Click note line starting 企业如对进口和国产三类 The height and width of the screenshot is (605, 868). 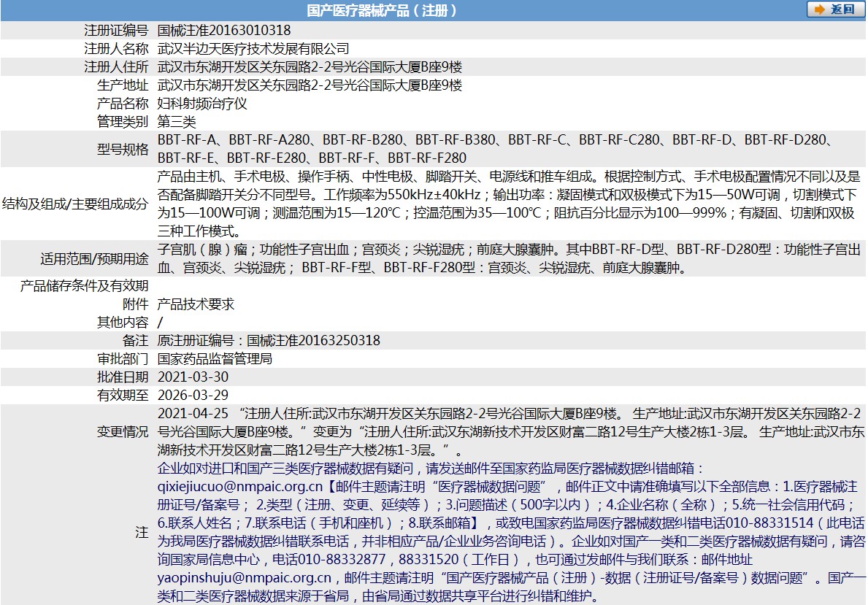pyautogui.click(x=431, y=469)
